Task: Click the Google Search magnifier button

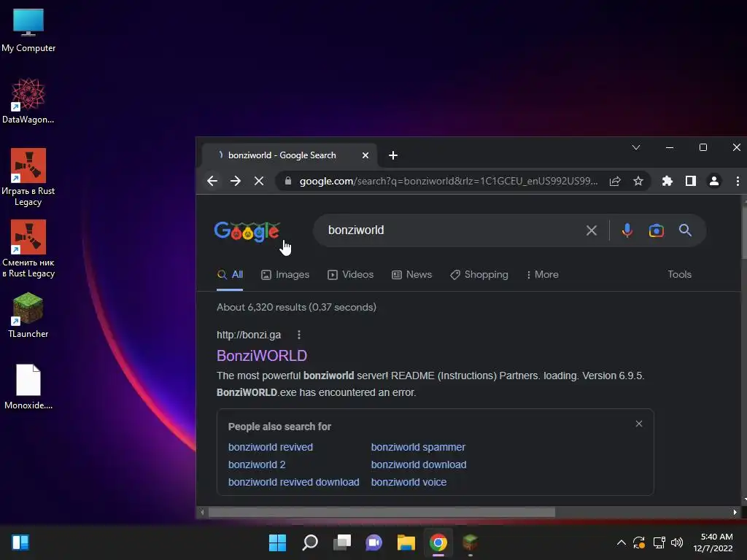Action: [685, 230]
